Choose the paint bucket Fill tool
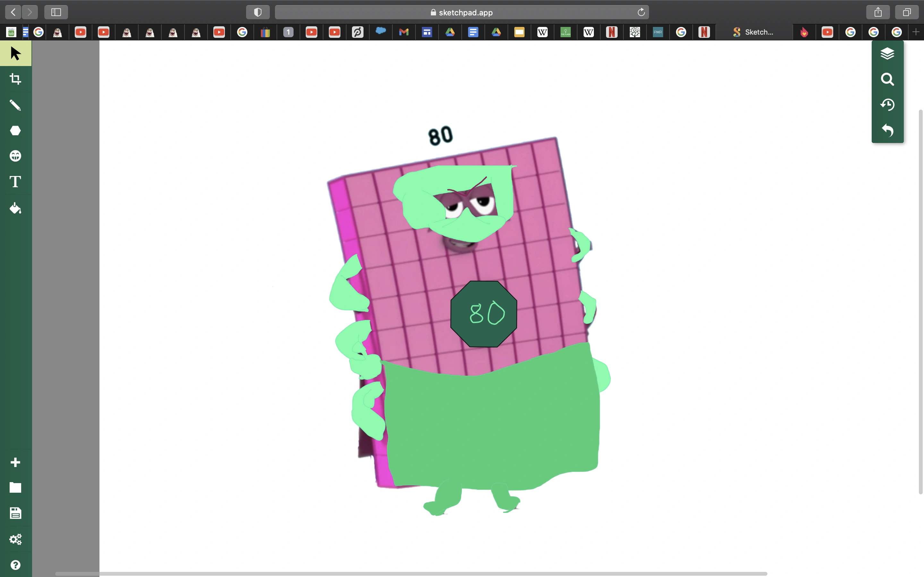 [15, 208]
